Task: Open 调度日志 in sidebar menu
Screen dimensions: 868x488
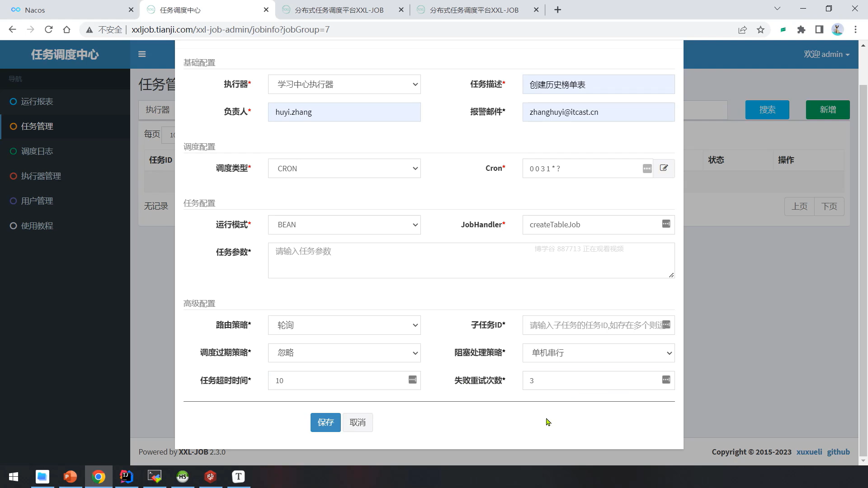Action: 37,151
